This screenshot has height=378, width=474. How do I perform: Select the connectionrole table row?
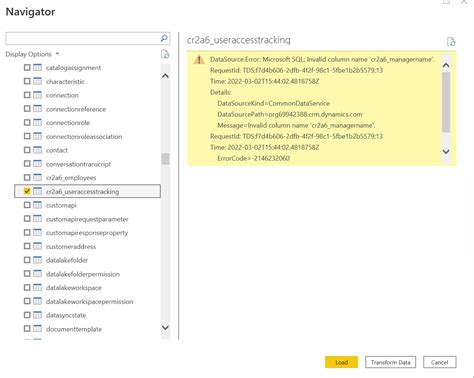tap(87, 123)
